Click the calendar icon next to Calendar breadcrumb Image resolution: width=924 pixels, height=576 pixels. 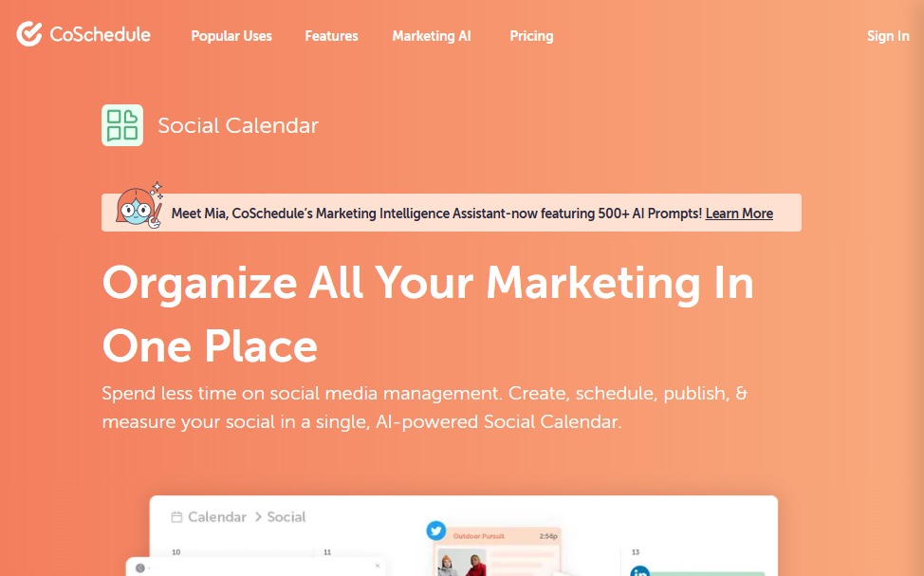point(176,516)
